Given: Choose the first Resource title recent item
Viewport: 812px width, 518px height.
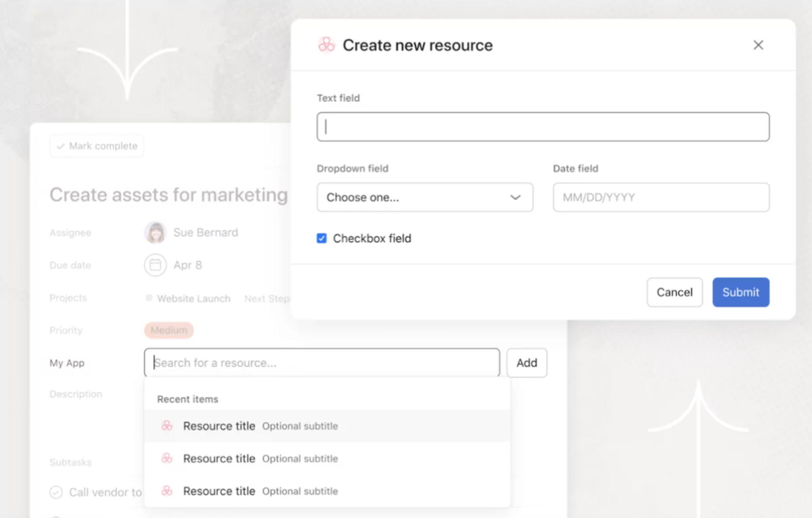Looking at the screenshot, I should 327,426.
